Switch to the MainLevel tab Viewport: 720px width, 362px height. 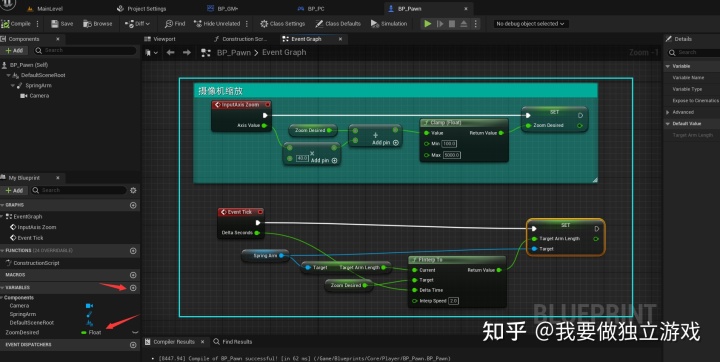tap(45, 9)
